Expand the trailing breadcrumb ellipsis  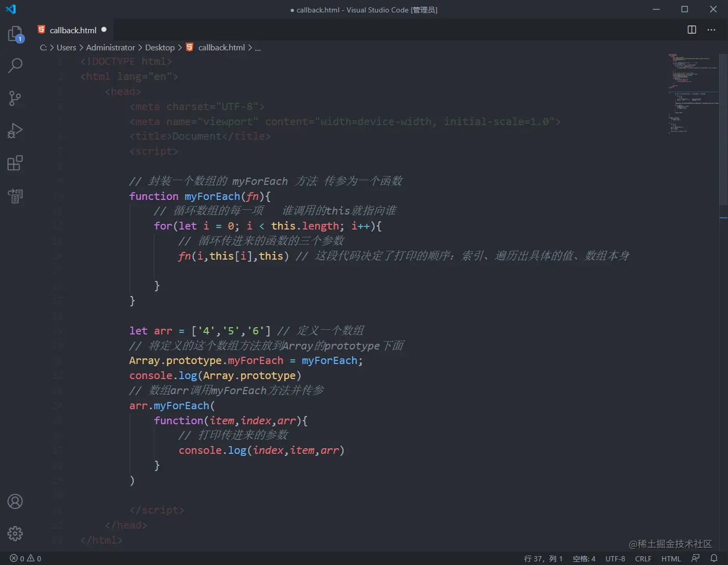point(258,47)
